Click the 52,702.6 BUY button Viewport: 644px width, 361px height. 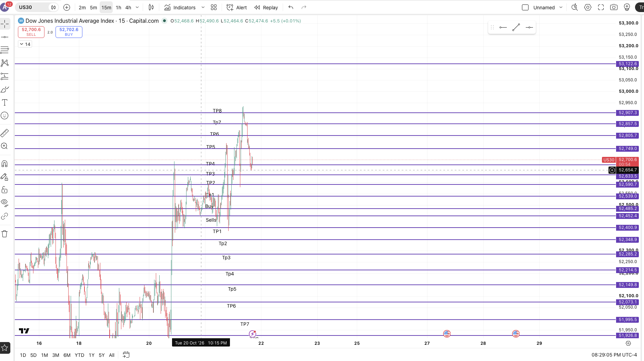(69, 32)
